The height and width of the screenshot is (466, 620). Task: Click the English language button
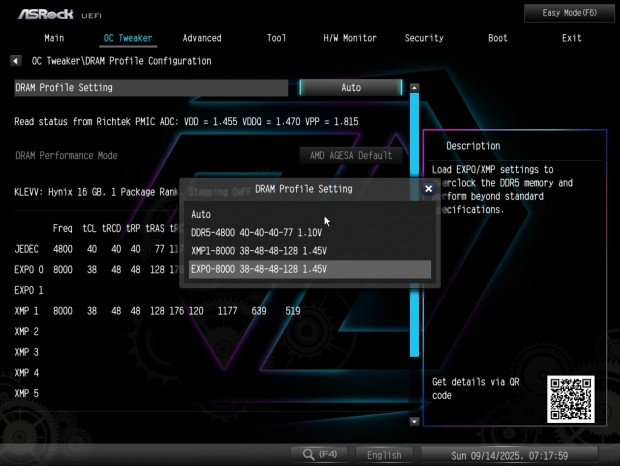(384, 455)
